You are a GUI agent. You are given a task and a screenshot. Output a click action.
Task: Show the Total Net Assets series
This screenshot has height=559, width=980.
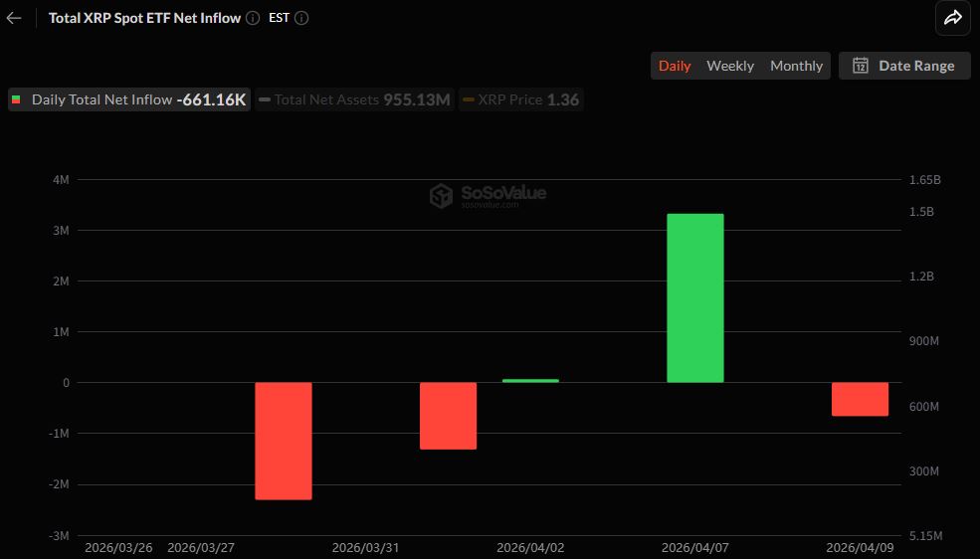[326, 99]
